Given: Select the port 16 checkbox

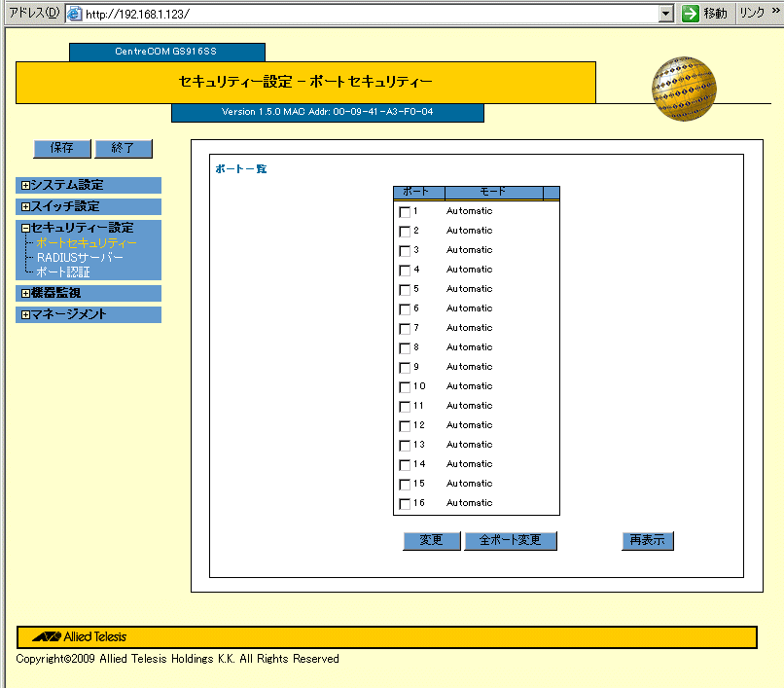Looking at the screenshot, I should pos(405,504).
